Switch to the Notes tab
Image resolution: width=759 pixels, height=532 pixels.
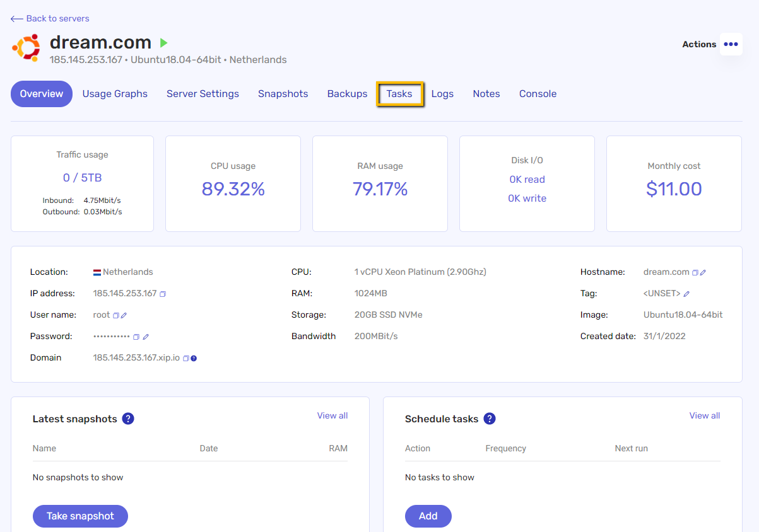(x=486, y=94)
